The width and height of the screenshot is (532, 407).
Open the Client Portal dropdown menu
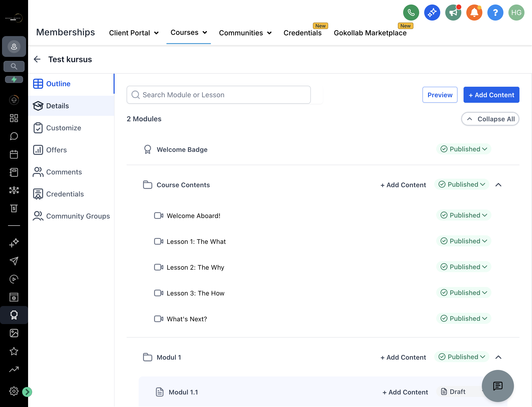(134, 33)
